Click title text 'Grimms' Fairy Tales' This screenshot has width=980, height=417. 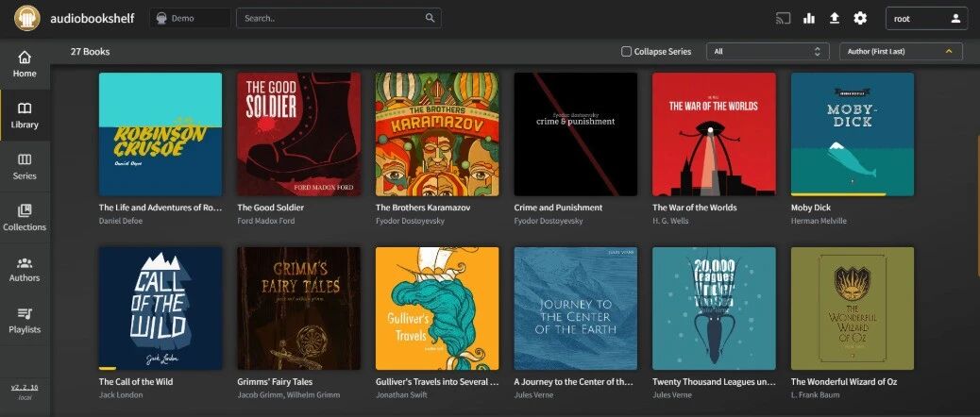(275, 381)
